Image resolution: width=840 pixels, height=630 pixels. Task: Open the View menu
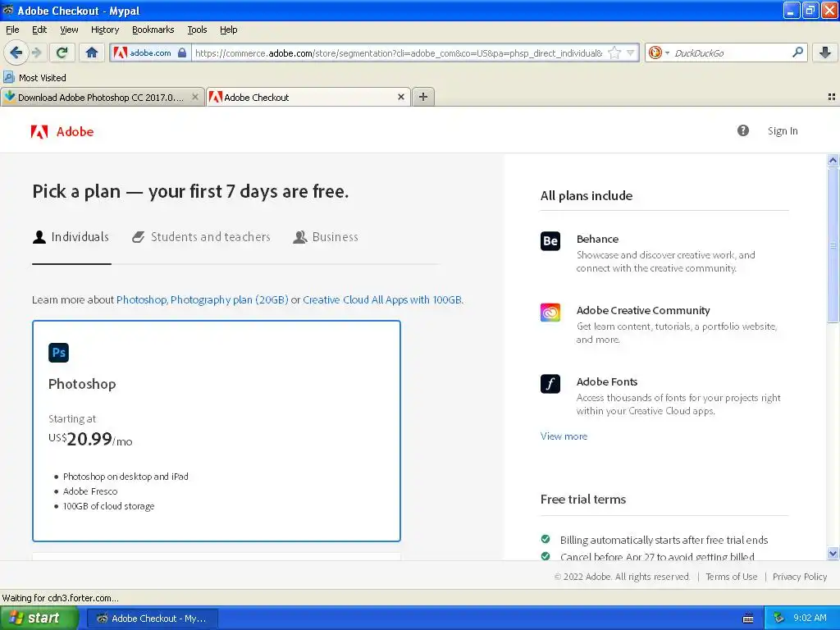[x=69, y=30]
